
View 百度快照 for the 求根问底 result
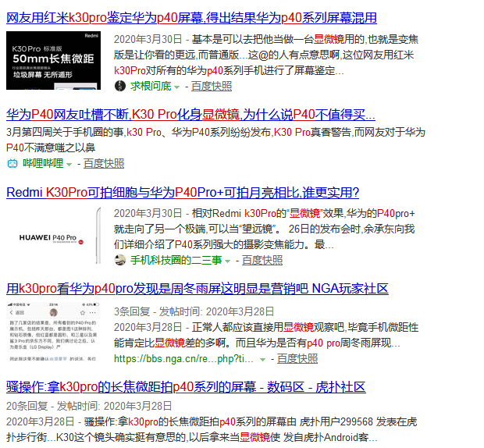[212, 86]
